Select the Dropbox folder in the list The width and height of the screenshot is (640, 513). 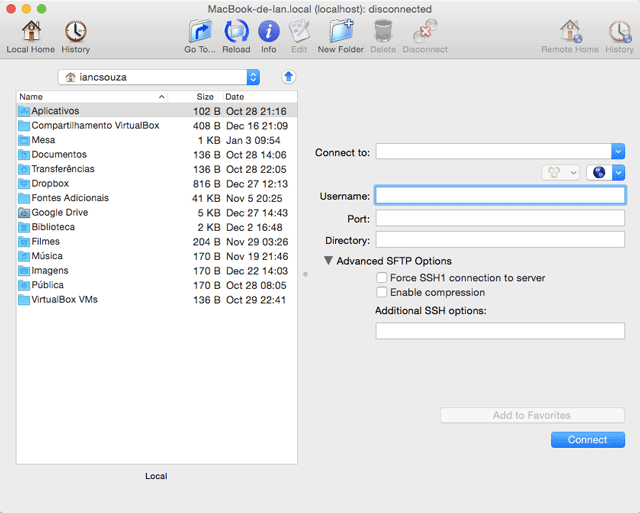coord(49,184)
